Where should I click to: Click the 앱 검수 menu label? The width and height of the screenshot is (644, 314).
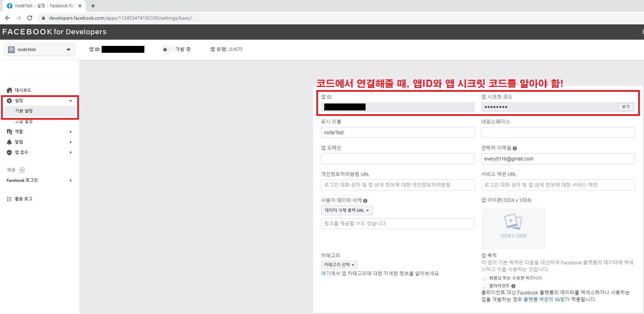tap(21, 153)
